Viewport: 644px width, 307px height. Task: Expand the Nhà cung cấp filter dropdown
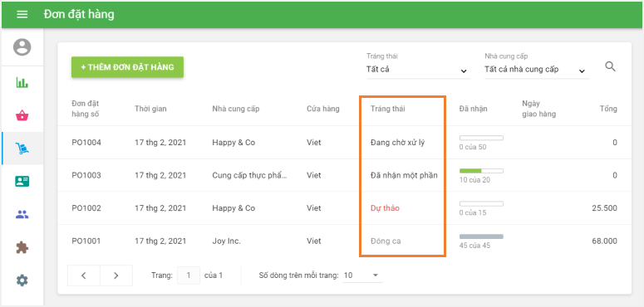click(537, 70)
